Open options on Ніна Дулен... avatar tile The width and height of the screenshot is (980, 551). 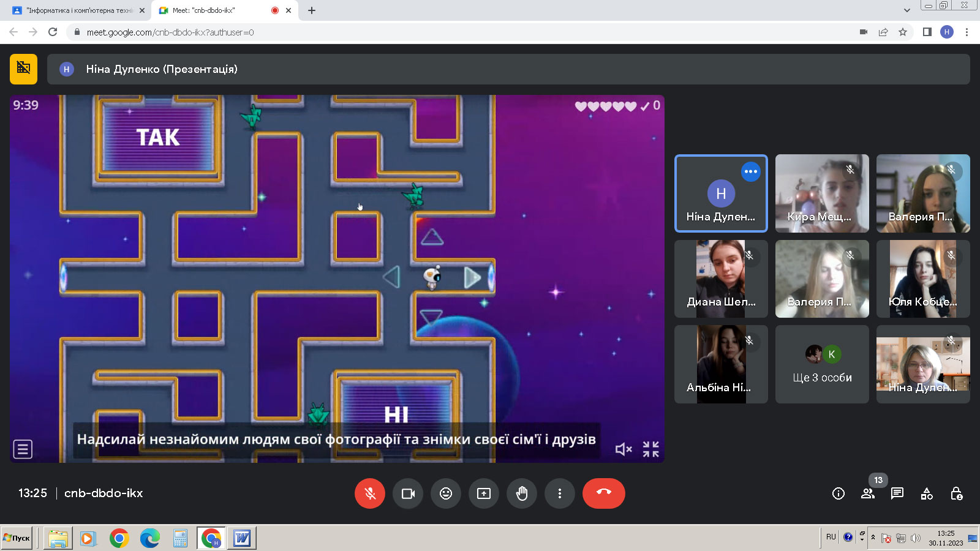[751, 171]
